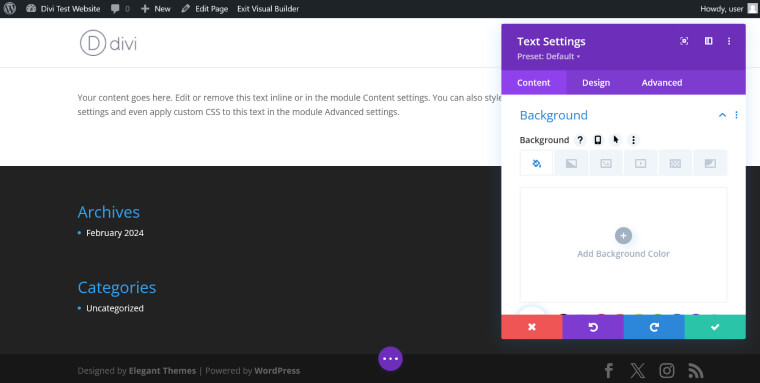The width and height of the screenshot is (760, 383).
Task: Open the Facebook footer icon
Action: coord(609,371)
